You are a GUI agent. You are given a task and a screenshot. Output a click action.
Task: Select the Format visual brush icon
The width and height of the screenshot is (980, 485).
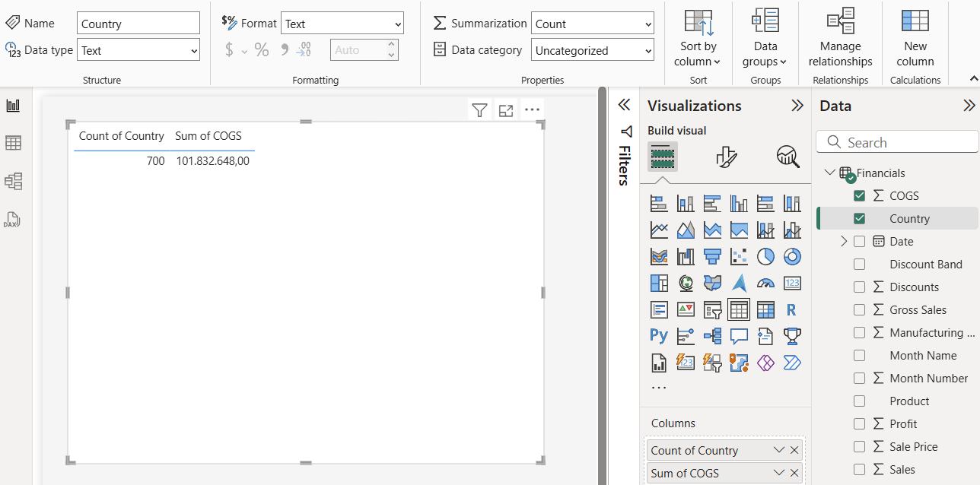pos(727,157)
